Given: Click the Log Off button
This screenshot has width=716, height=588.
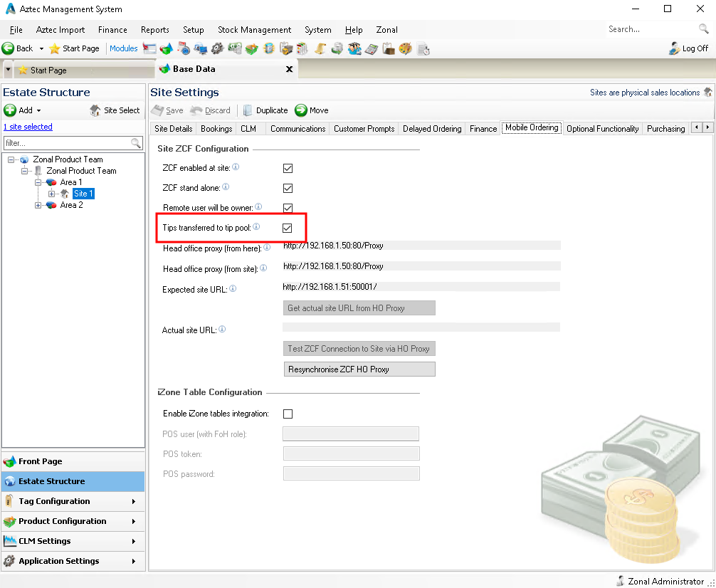Looking at the screenshot, I should [x=689, y=48].
